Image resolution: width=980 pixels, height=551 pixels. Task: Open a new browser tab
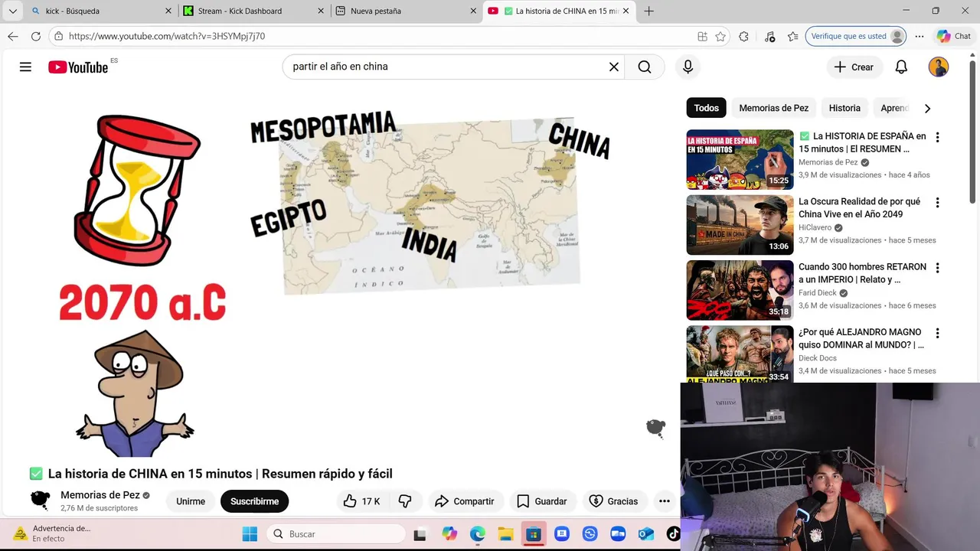pos(649,11)
